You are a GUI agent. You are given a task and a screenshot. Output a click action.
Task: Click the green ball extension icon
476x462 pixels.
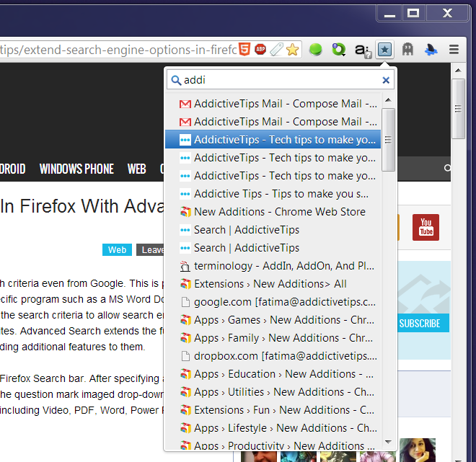click(x=315, y=49)
